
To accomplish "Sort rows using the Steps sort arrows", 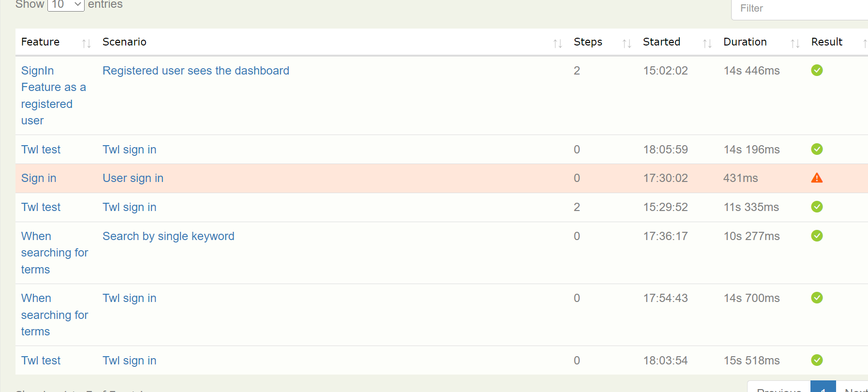I will pos(626,44).
